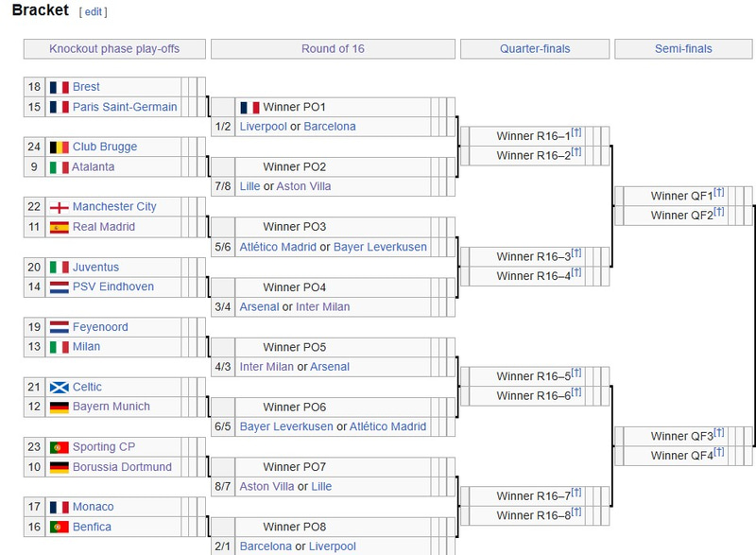Open the Quarter-finals header link
The width and height of the screenshot is (756, 555).
click(x=535, y=49)
